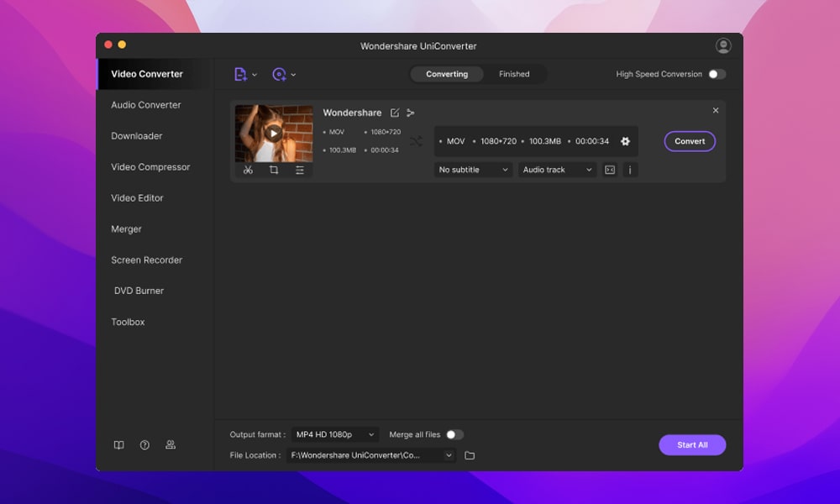Click the user guide book icon
The image size is (840, 504).
pyautogui.click(x=118, y=444)
